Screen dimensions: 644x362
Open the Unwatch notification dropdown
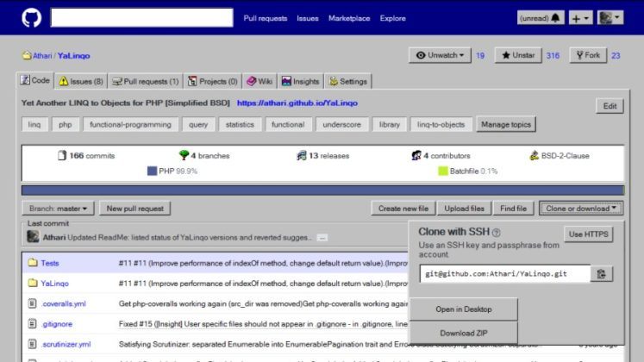click(x=439, y=55)
